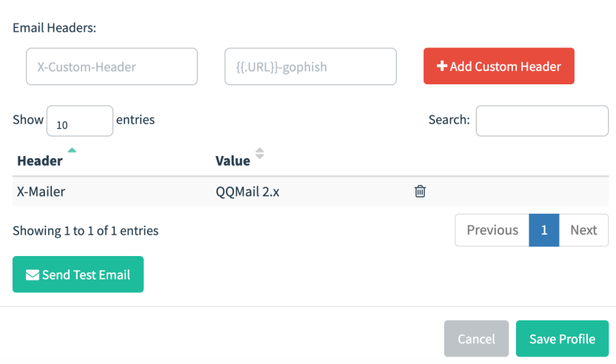Click the Header column title

tap(40, 161)
